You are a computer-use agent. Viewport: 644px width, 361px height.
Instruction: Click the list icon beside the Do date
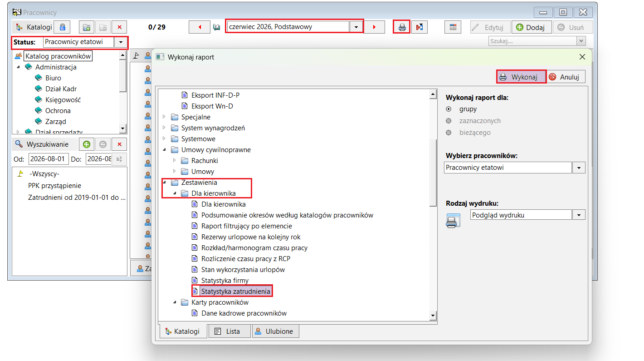[120, 159]
